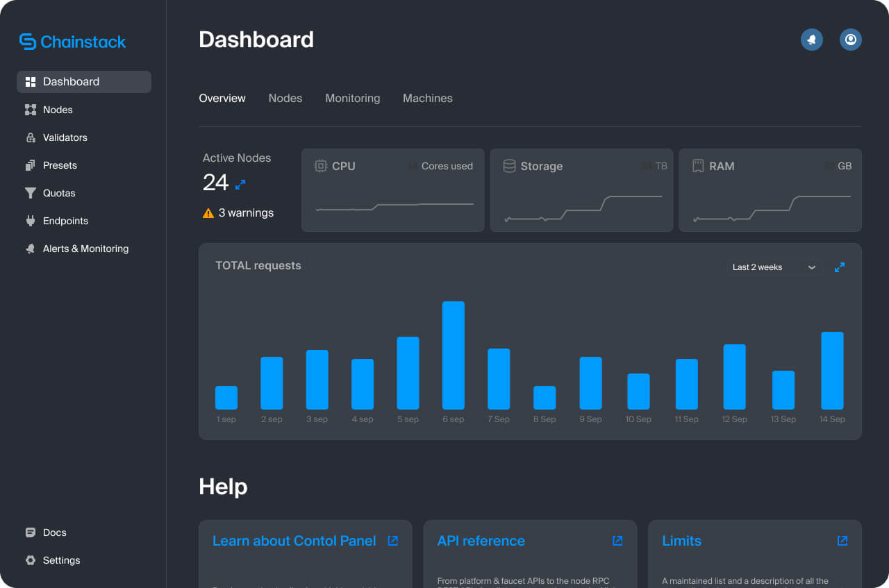Click external-link icon on Limits card
Viewport: 889px width, 588px height.
tap(842, 541)
